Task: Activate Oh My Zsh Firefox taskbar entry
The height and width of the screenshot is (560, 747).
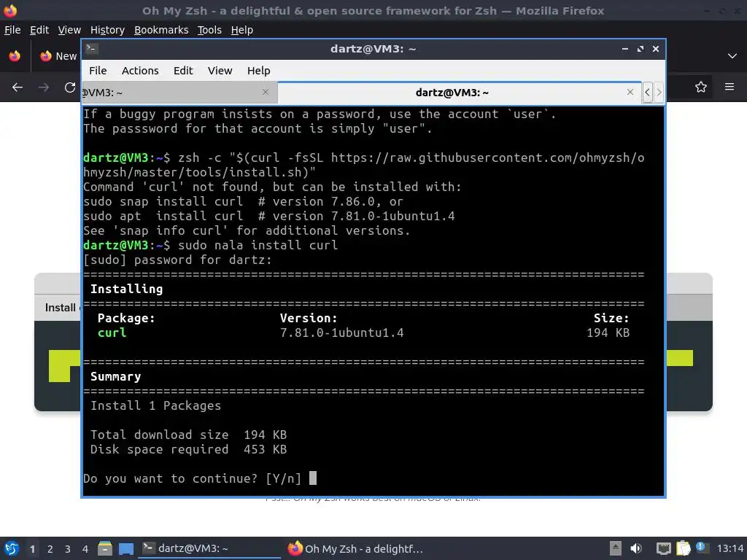Action: pos(355,548)
